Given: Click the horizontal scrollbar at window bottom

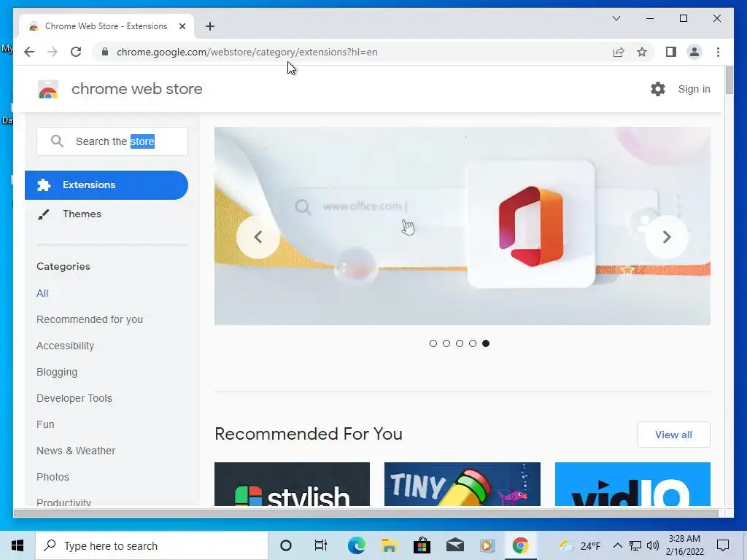Looking at the screenshot, I should (366, 513).
